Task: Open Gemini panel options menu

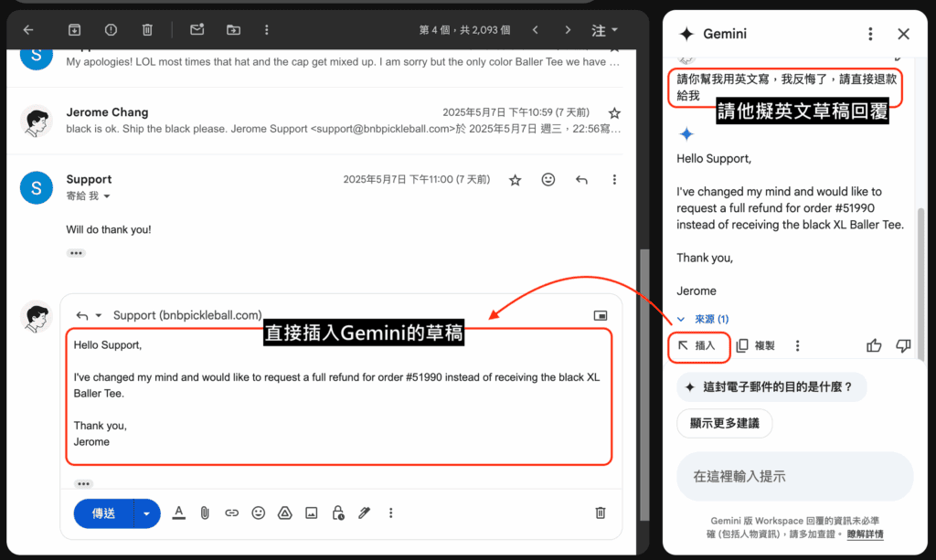Action: [x=870, y=34]
